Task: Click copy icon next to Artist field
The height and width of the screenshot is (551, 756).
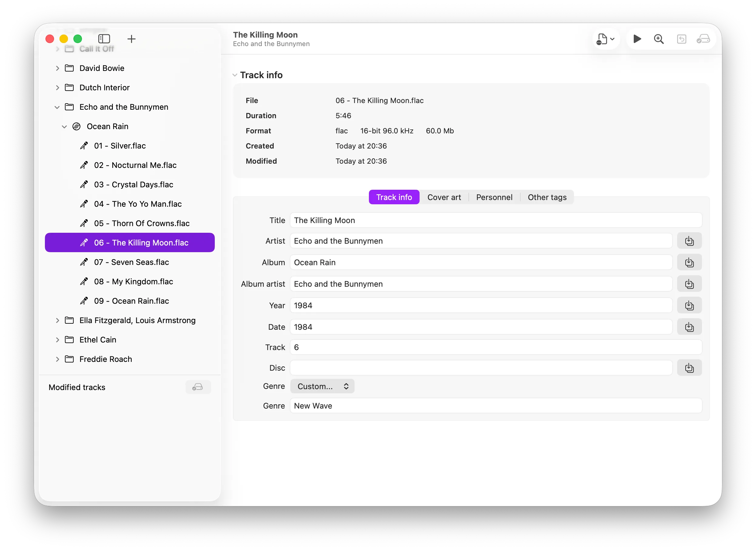Action: 689,241
